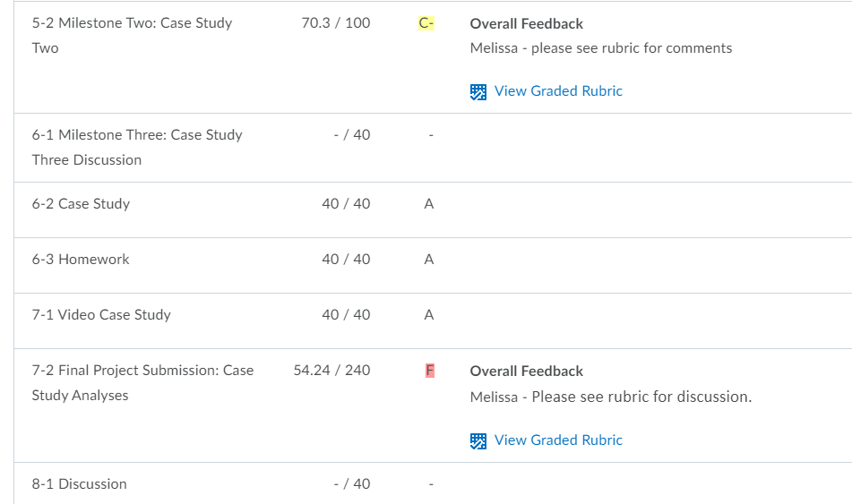
Task: Select the 7-1 Video Case Study item
Action: click(x=101, y=314)
